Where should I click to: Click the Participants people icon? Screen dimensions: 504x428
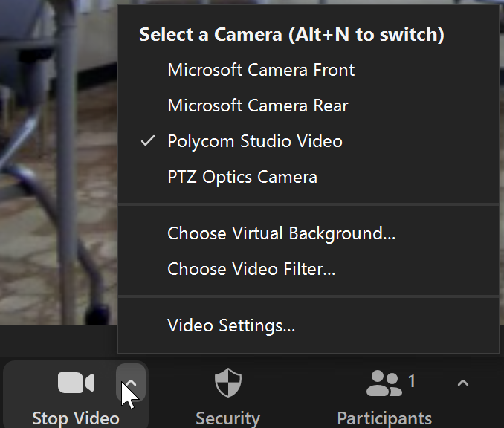tap(384, 383)
